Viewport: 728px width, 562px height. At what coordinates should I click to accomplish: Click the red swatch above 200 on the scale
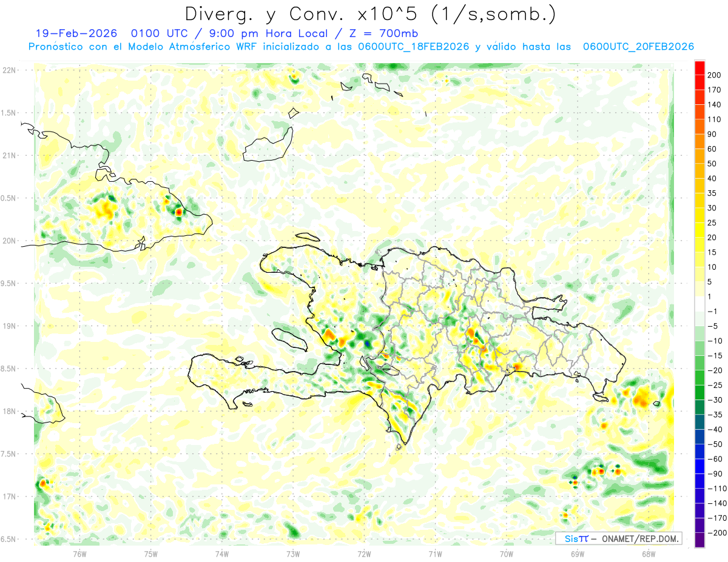coord(699,68)
